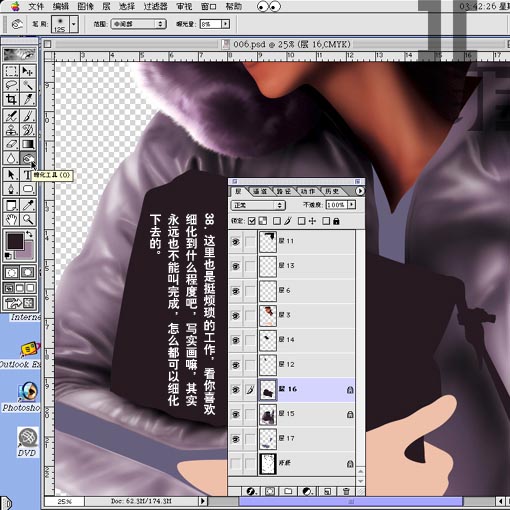
Task: Open the blend mode dropdown
Action: (x=258, y=205)
